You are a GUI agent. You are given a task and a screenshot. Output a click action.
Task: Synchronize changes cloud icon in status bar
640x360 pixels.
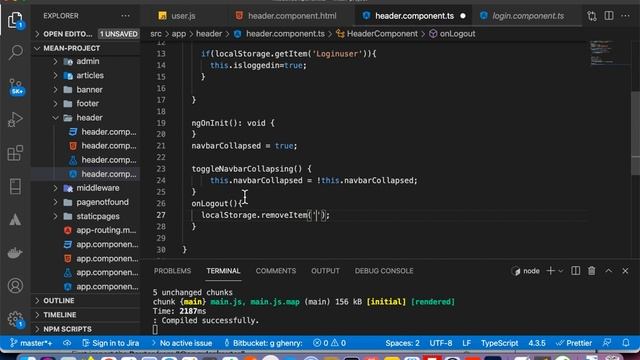[x=67, y=343]
